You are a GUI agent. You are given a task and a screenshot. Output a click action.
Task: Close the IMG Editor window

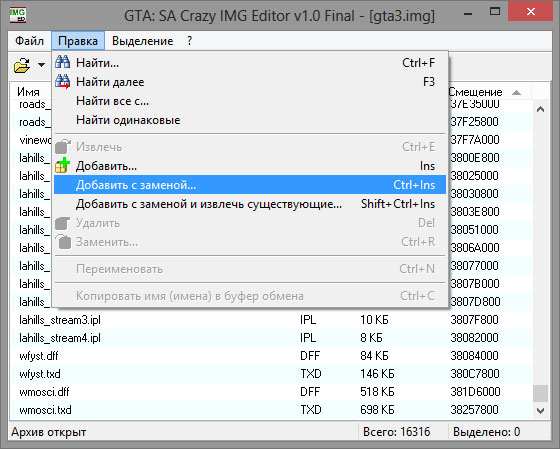(531, 12)
